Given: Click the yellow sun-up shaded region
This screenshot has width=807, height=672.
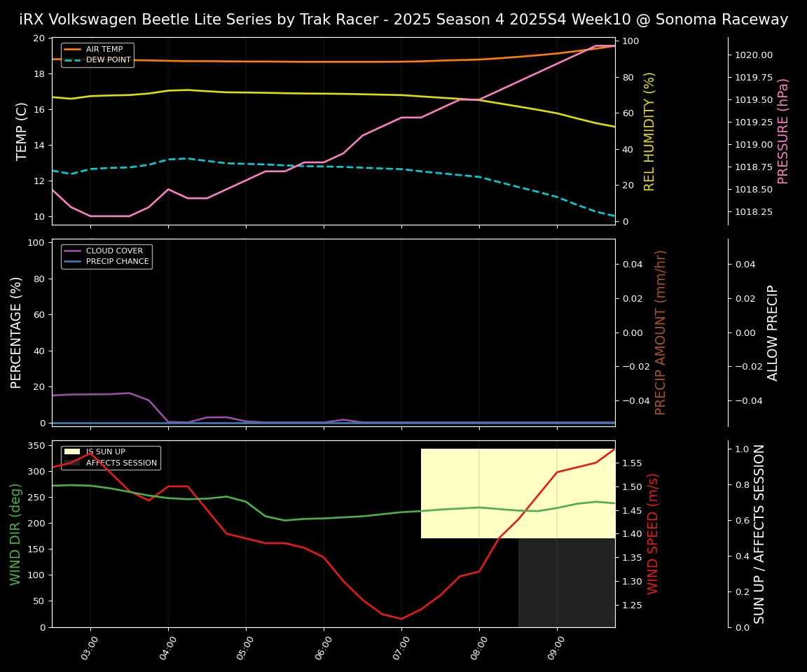Looking at the screenshot, I should click(517, 493).
